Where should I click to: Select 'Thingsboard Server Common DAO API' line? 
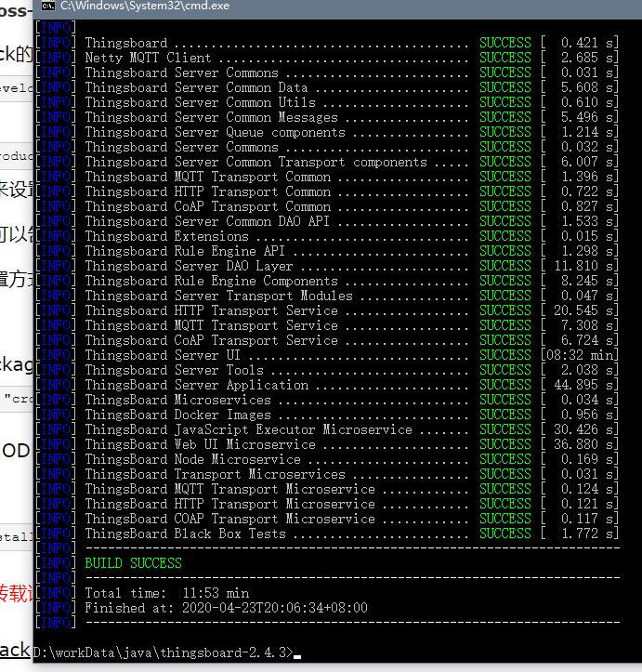327,221
